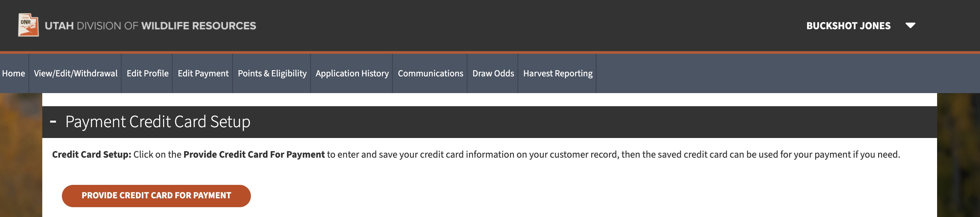Screen dimensions: 980x217
Task: Select Edit Profile in the navigation bar
Action: click(x=147, y=73)
